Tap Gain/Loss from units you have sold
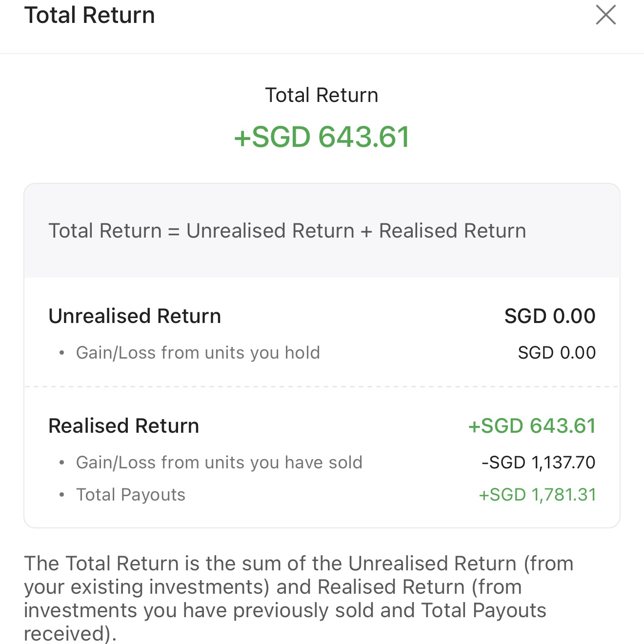 pyautogui.click(x=220, y=463)
